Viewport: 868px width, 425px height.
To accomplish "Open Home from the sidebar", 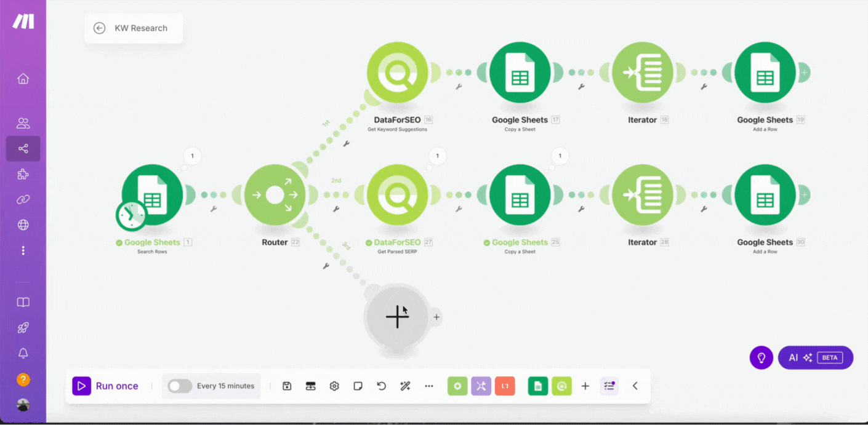I will click(23, 79).
